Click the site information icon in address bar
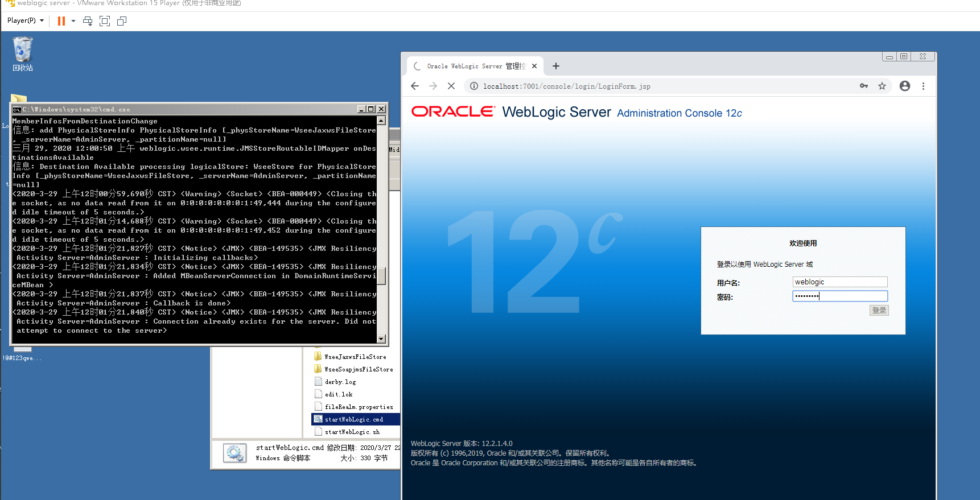The width and height of the screenshot is (980, 500). (x=473, y=86)
